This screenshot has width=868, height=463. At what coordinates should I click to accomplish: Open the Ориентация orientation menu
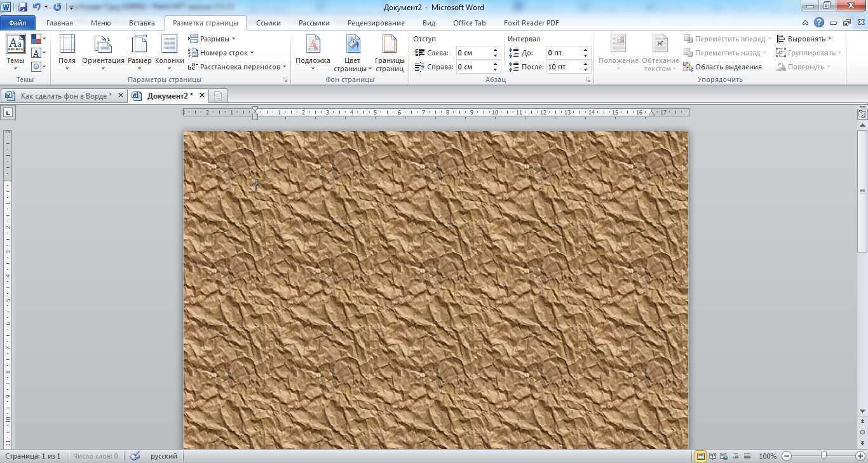(103, 52)
